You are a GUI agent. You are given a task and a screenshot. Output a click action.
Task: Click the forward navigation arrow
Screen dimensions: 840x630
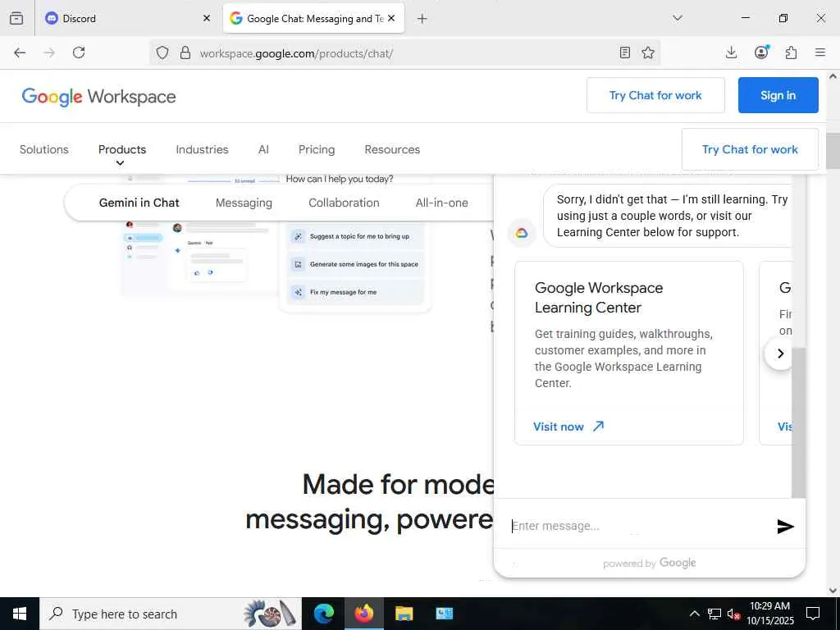click(49, 52)
